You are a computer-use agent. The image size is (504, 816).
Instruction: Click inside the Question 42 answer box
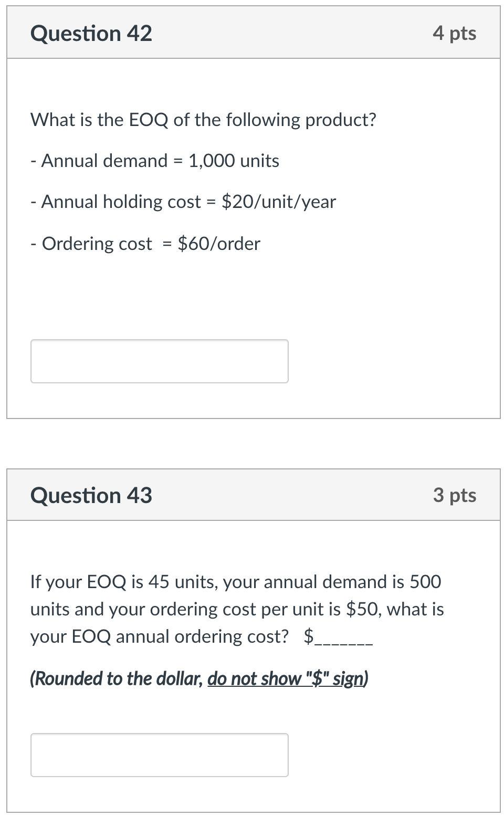[159, 361]
